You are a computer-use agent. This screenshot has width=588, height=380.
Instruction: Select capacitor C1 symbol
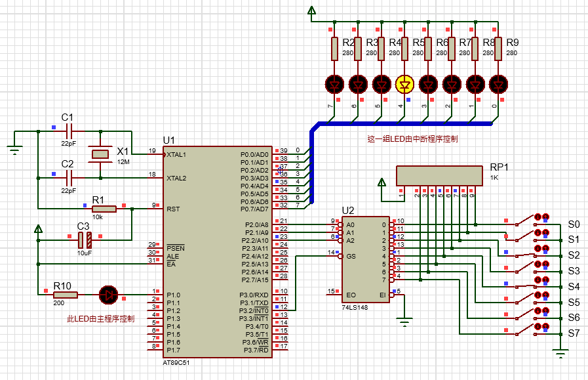click(x=69, y=131)
